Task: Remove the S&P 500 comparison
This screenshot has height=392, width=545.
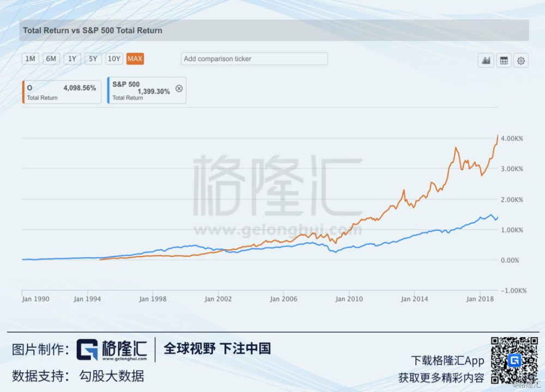Action: (x=179, y=89)
